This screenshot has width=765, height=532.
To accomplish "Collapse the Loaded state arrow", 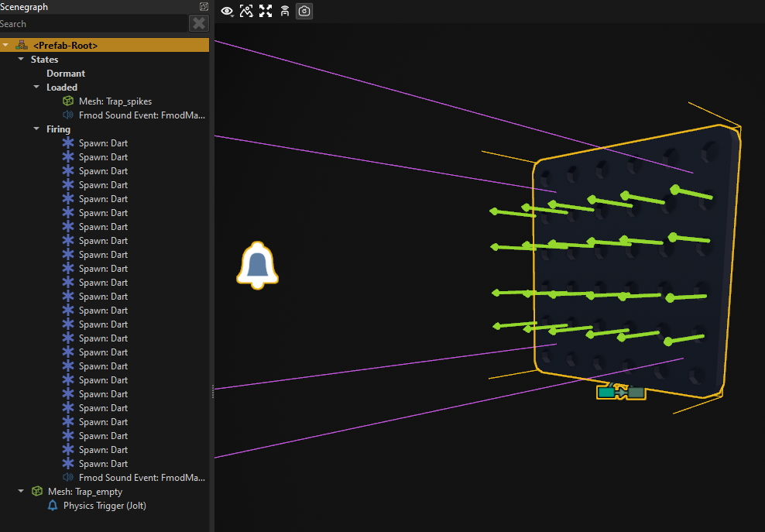I will tap(36, 88).
